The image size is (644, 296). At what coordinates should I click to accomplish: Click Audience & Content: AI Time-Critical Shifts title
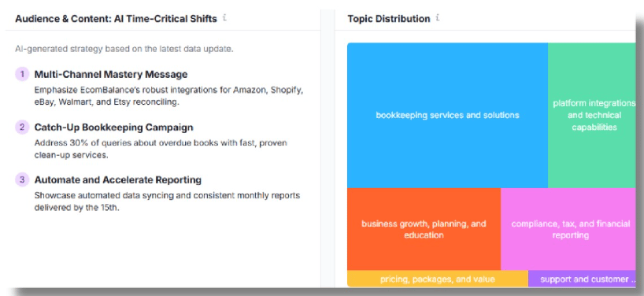tap(117, 19)
